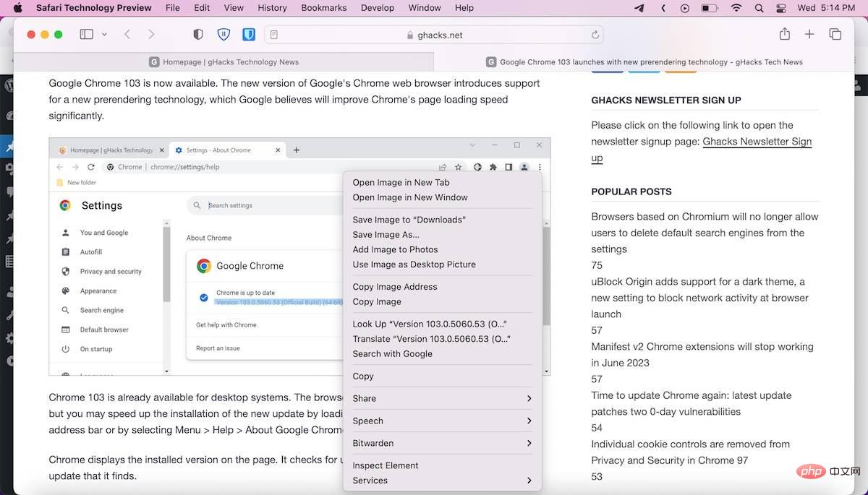Open the Bitwarden extension toolbar icon

click(248, 35)
